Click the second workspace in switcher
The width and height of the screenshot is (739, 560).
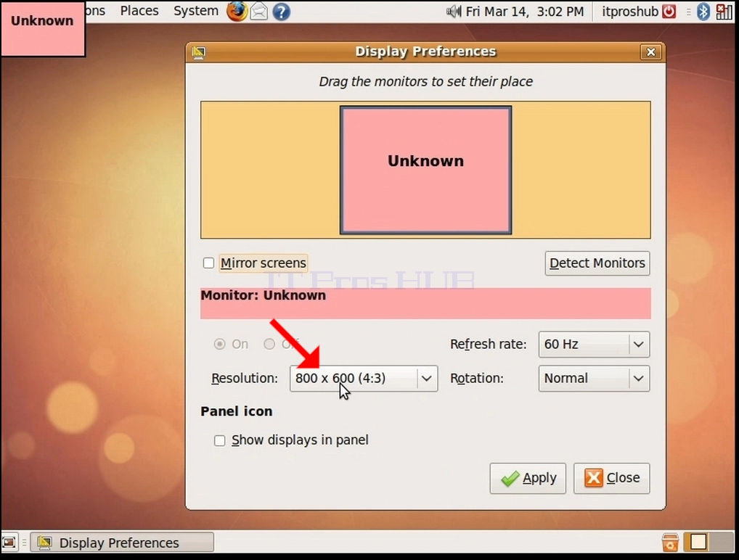pos(722,542)
